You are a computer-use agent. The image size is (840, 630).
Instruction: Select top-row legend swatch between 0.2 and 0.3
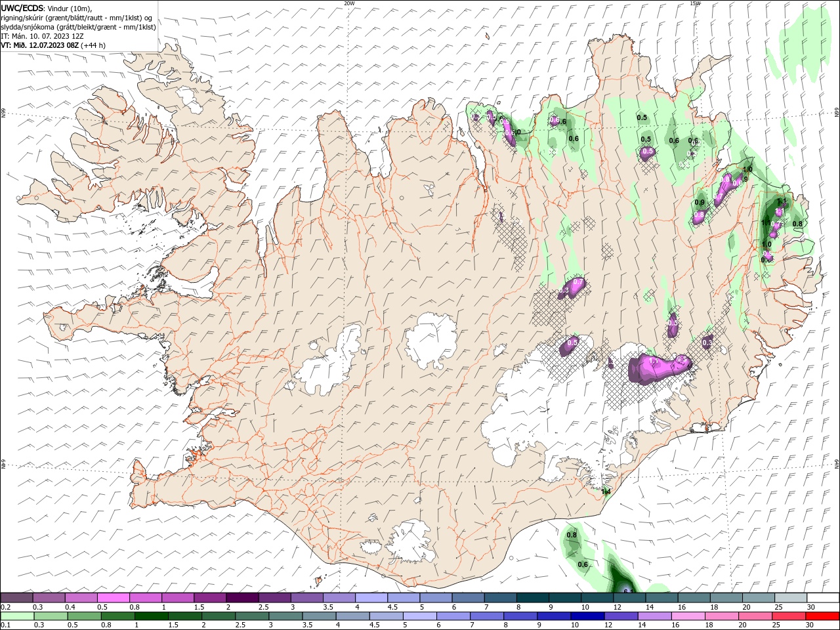click(x=16, y=597)
